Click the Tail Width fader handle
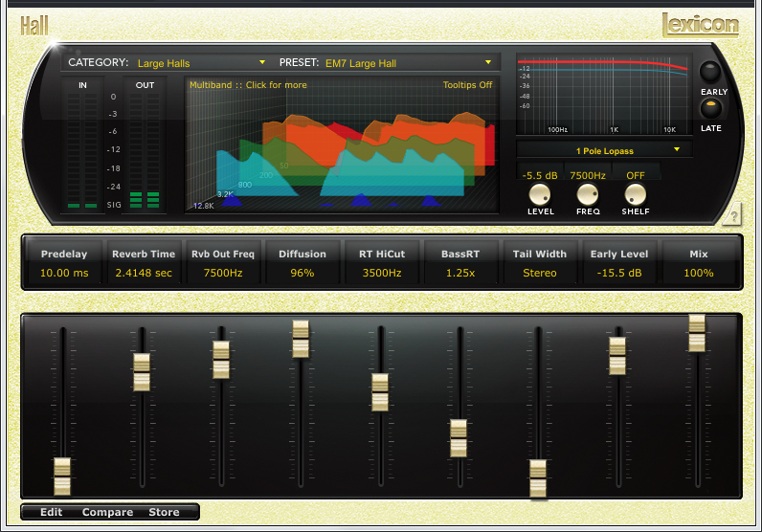The height and width of the screenshot is (532, 762). (538, 478)
